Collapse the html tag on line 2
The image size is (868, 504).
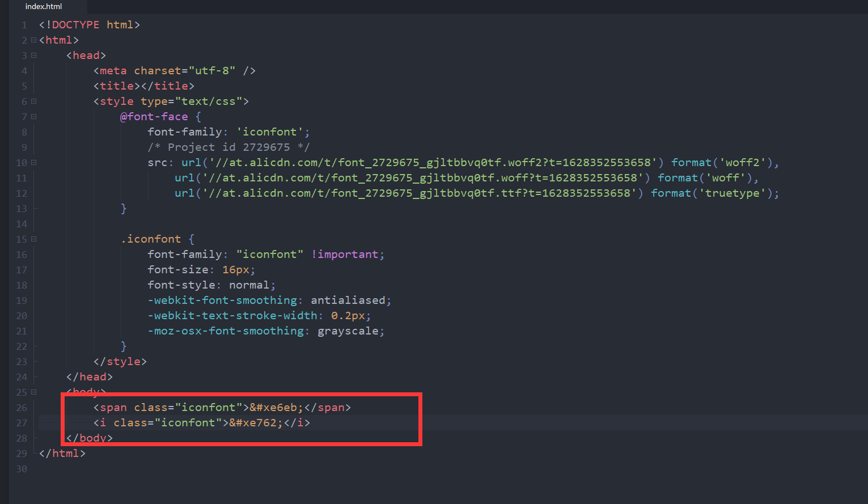point(33,40)
